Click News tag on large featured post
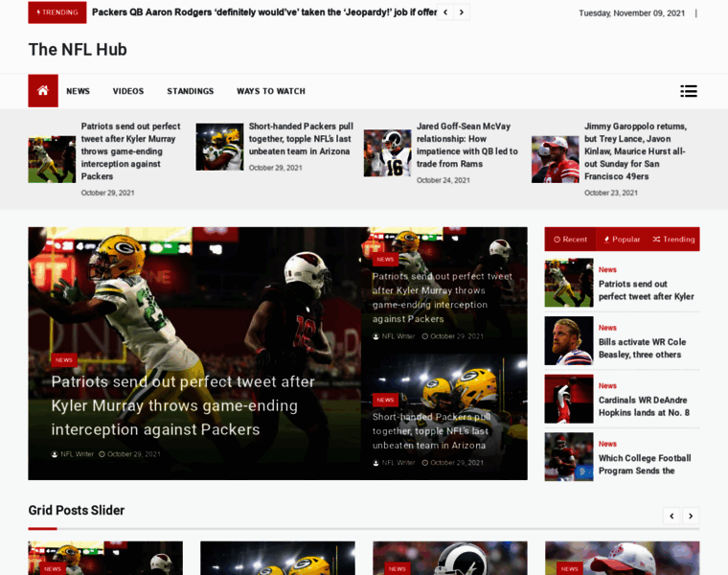Image resolution: width=728 pixels, height=575 pixels. coord(64,360)
